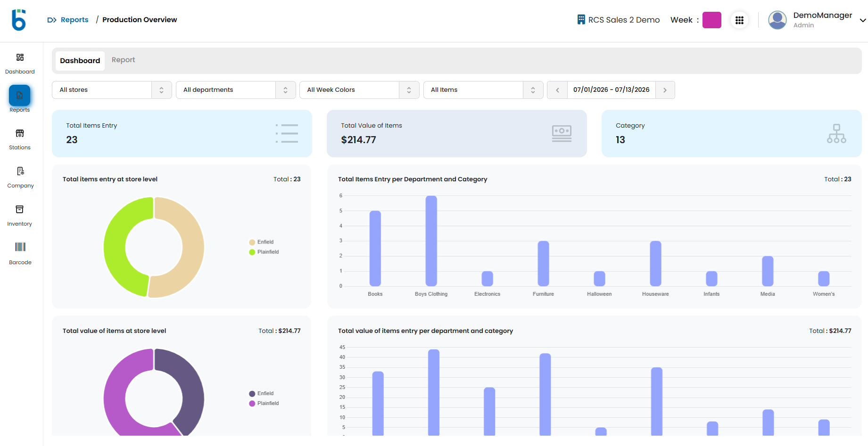Click the Boys Clothing bar in items entry chart

431,241
